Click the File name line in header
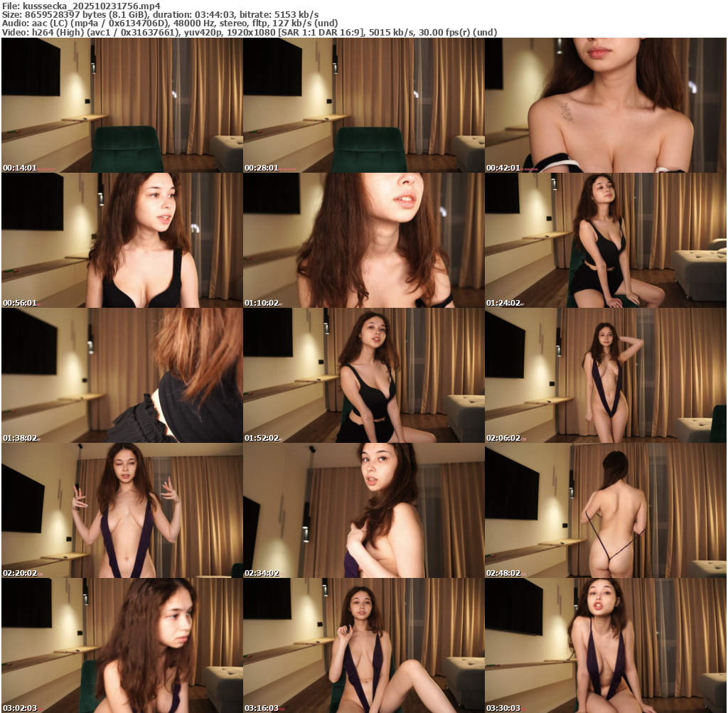728x713 pixels. click(x=80, y=6)
